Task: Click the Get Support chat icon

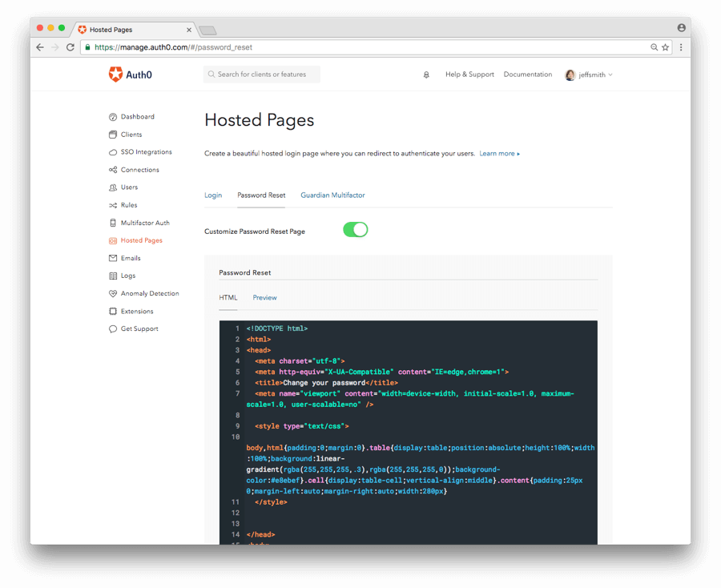Action: pos(113,328)
